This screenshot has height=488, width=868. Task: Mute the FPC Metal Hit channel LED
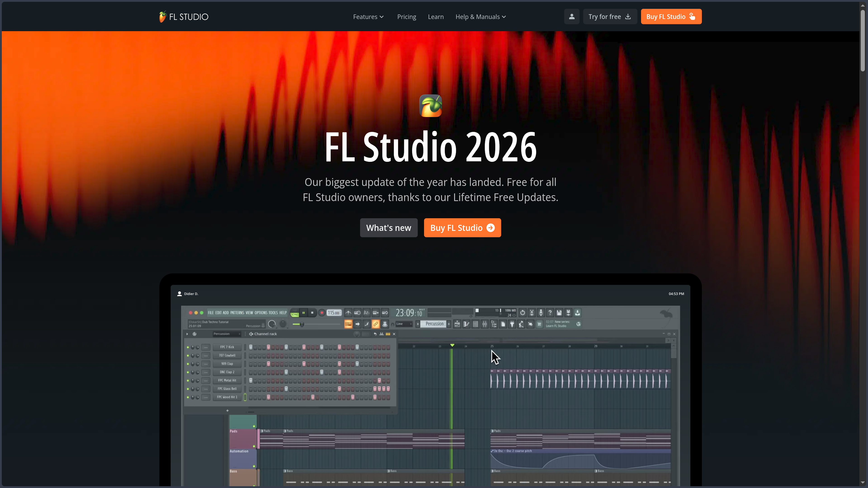[x=188, y=380]
